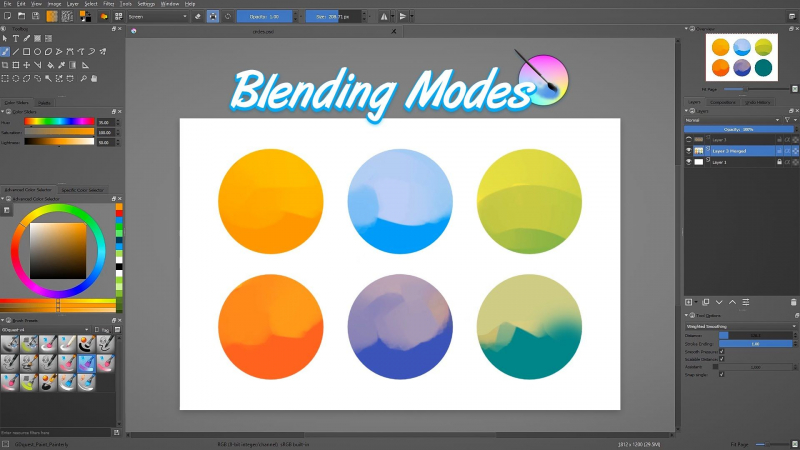Open the layer filter funnel dropdown

(x=790, y=120)
